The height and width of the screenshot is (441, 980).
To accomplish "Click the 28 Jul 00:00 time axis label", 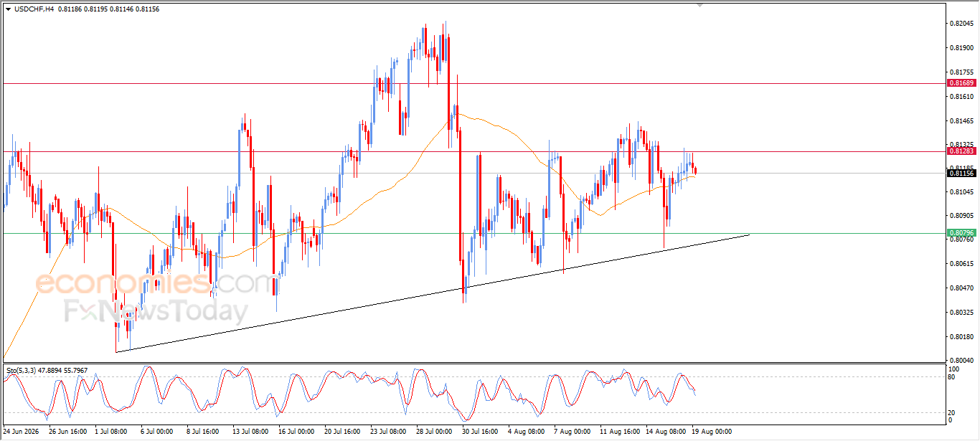I will 434,432.
